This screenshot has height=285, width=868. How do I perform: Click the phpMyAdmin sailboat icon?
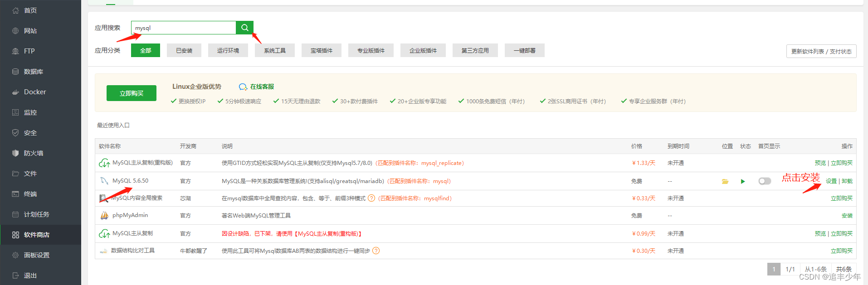104,216
